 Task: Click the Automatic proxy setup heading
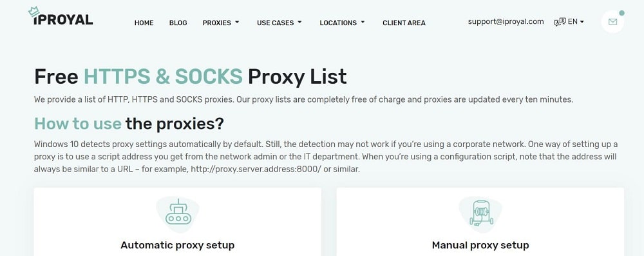pos(178,245)
